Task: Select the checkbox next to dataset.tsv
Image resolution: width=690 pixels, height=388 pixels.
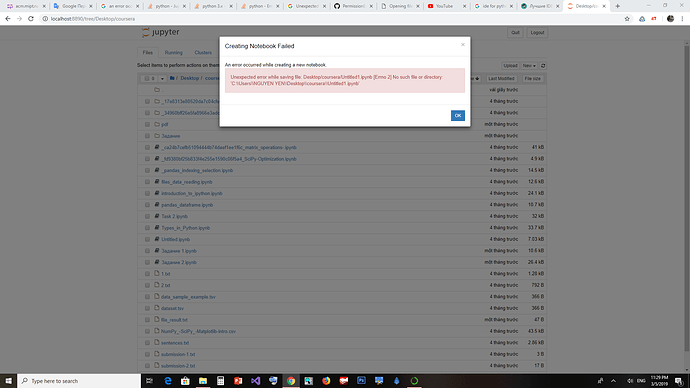Action: (x=147, y=308)
